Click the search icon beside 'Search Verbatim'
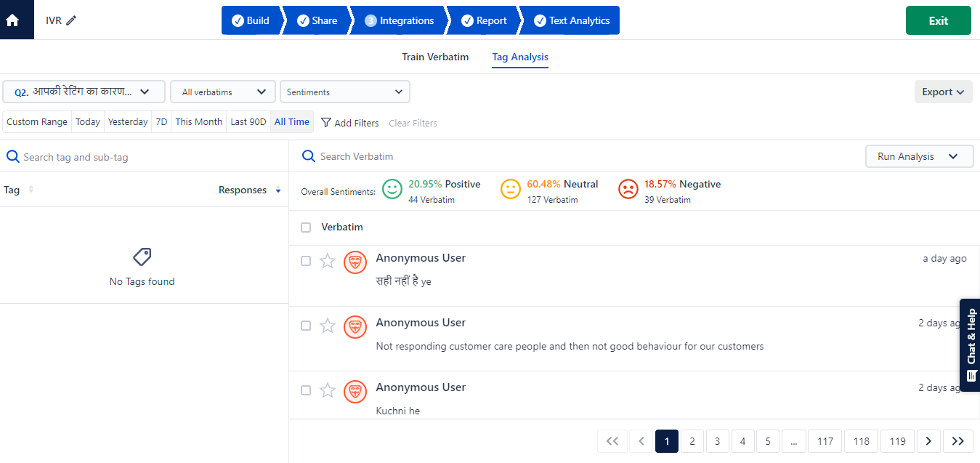The image size is (980, 463). (308, 156)
